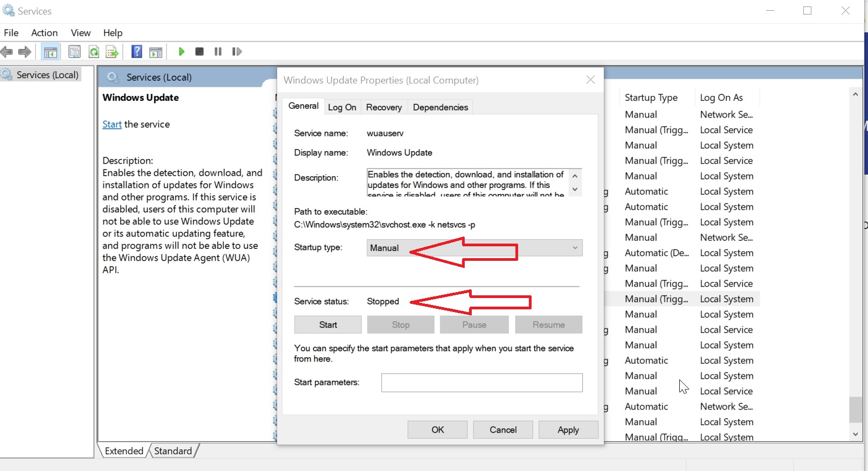Switch to the Log On tab
The width and height of the screenshot is (868, 471).
(x=342, y=107)
